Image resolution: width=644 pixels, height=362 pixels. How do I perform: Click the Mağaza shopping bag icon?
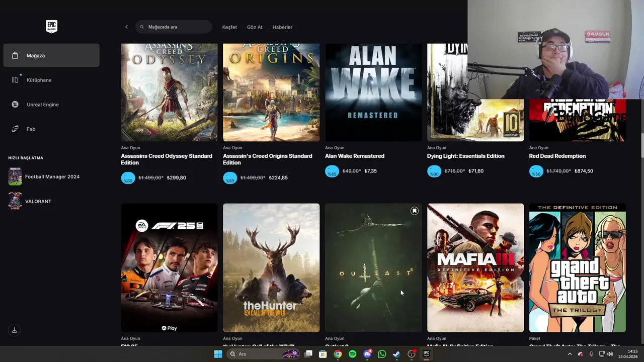click(x=15, y=55)
